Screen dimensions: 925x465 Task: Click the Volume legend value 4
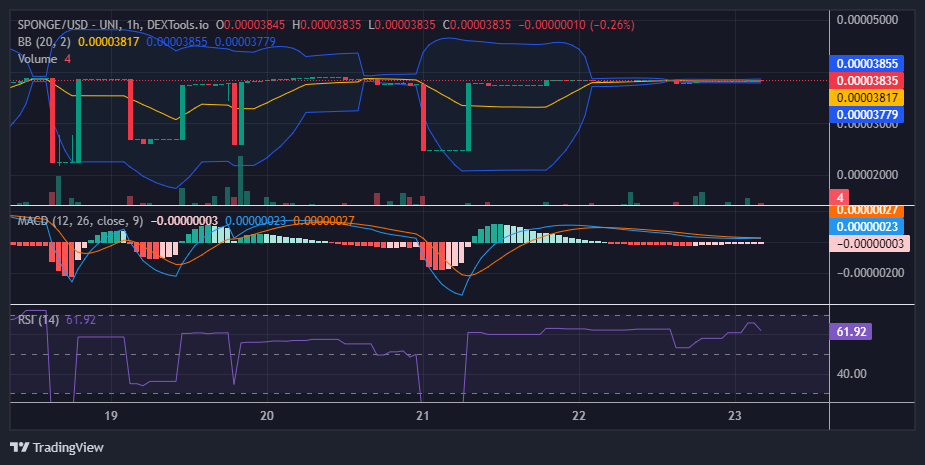(x=68, y=59)
